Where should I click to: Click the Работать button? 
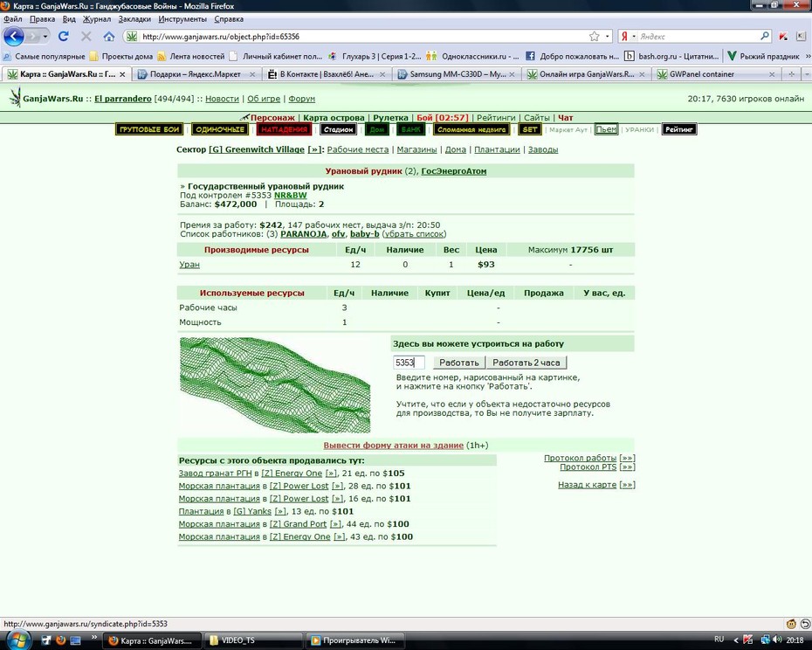point(458,363)
